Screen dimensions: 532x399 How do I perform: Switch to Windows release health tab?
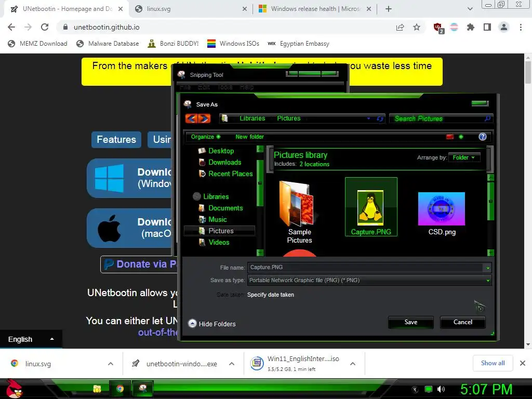pos(314,9)
